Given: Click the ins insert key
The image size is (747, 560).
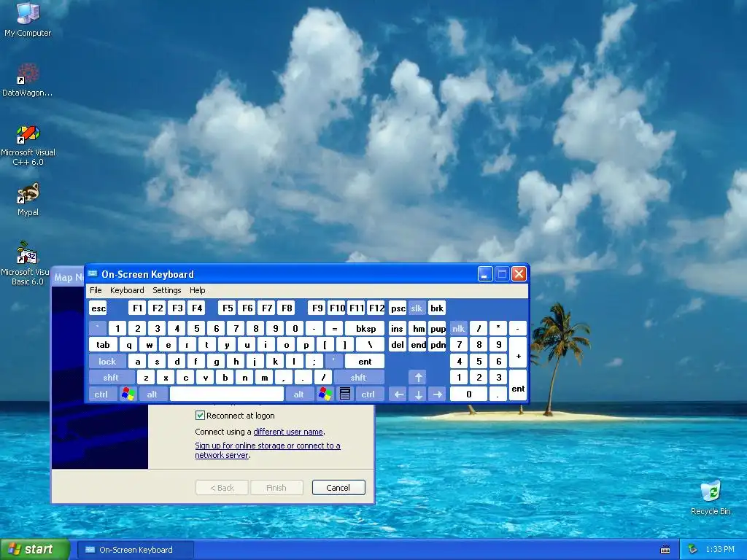Looking at the screenshot, I should tap(397, 328).
